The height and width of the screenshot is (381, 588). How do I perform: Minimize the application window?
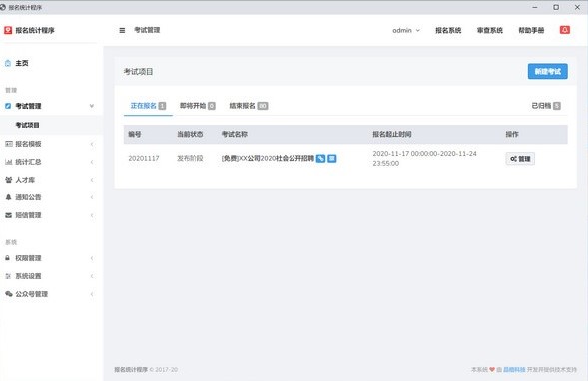point(535,7)
